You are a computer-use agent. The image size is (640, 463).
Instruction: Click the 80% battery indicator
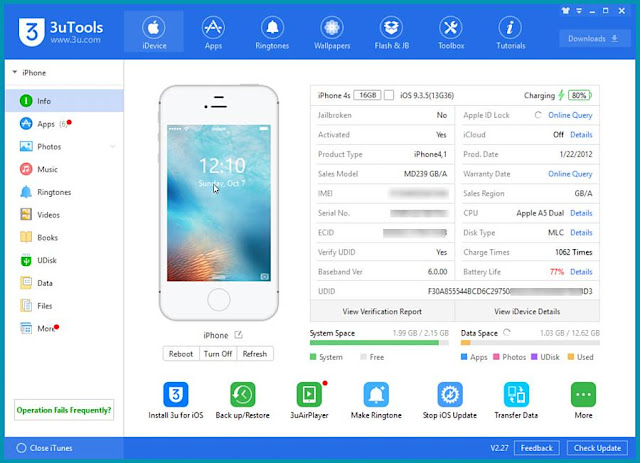tap(580, 95)
